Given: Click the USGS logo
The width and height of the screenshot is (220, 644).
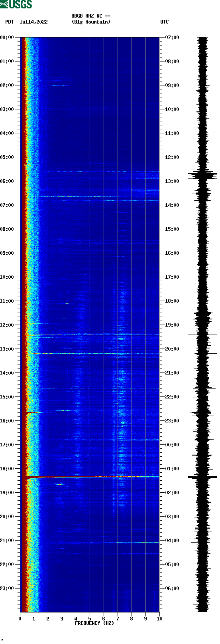Looking at the screenshot, I should (x=16, y=4).
